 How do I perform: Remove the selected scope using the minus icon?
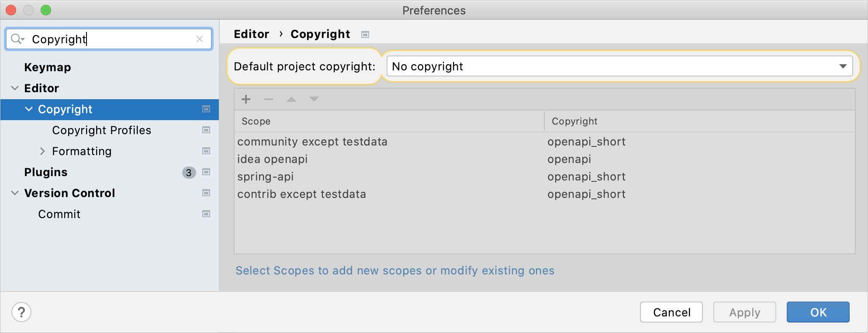[x=269, y=99]
